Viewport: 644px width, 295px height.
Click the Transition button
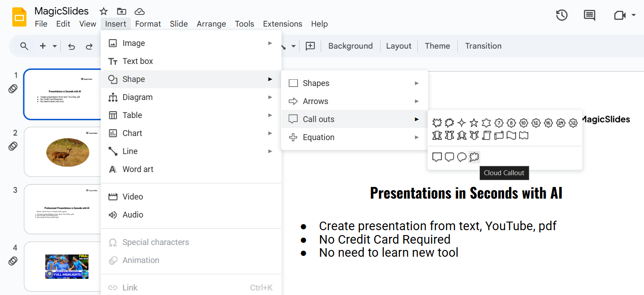(483, 46)
